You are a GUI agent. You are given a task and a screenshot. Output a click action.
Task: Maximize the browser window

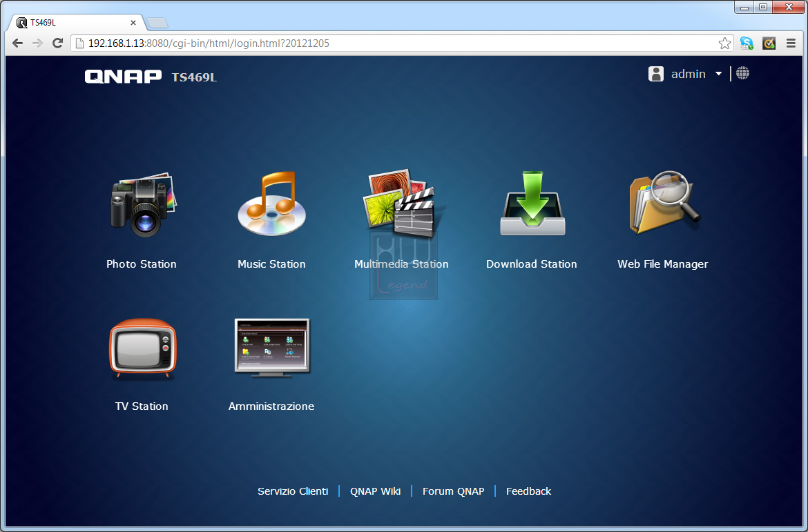[763, 7]
